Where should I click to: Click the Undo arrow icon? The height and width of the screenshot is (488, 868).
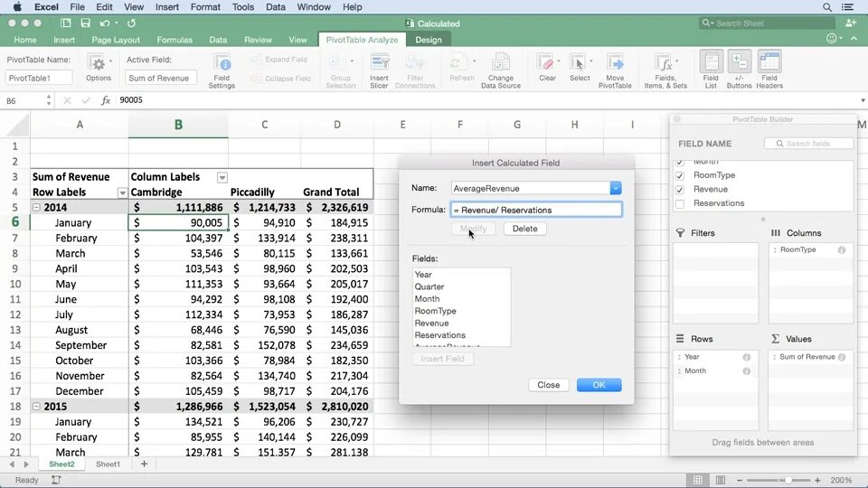pyautogui.click(x=103, y=23)
